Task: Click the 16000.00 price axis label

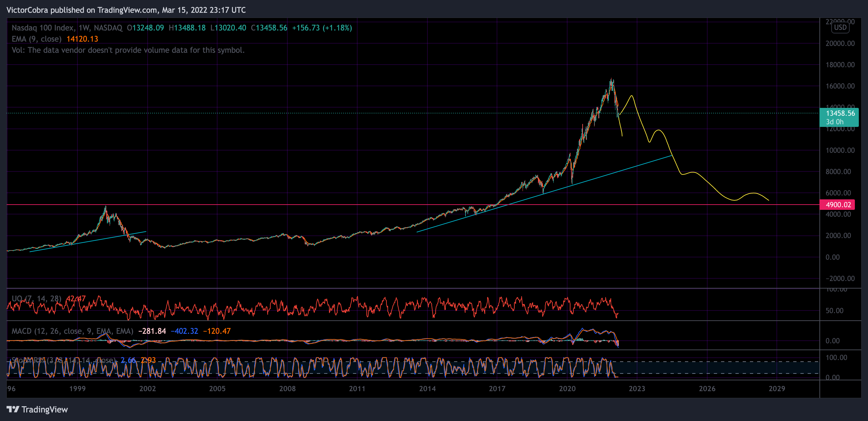Action: pos(840,86)
